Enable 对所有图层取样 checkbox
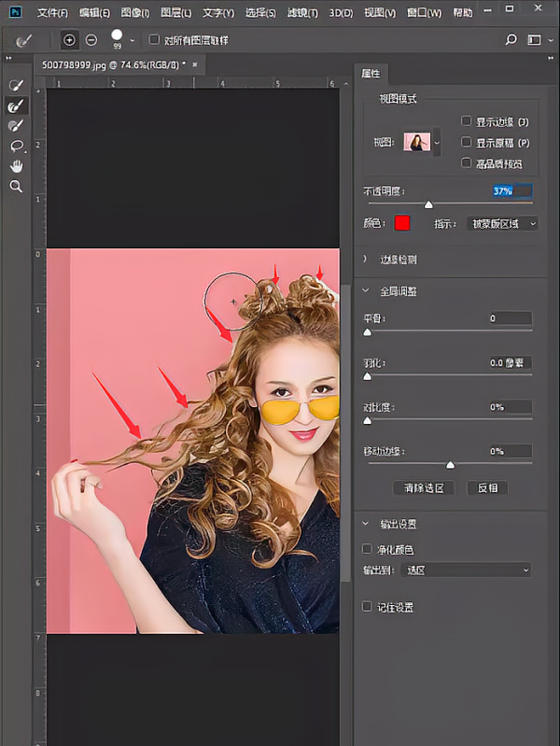 (x=154, y=39)
